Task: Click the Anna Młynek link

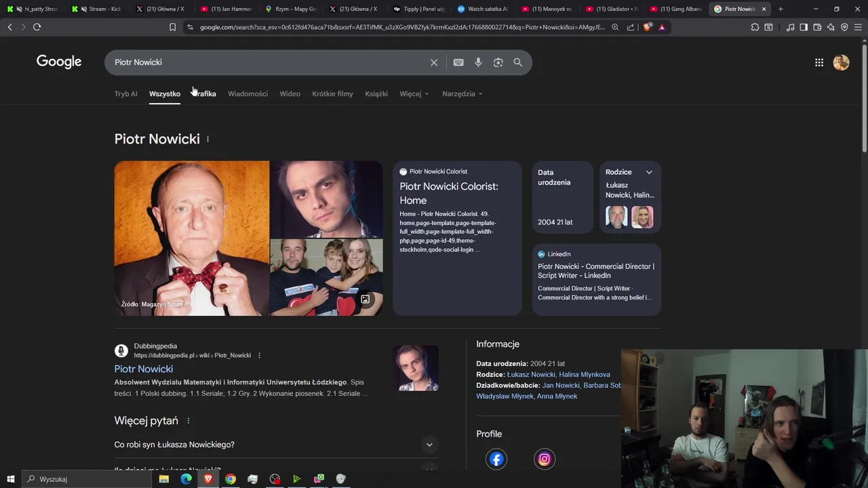Action: 557,396
